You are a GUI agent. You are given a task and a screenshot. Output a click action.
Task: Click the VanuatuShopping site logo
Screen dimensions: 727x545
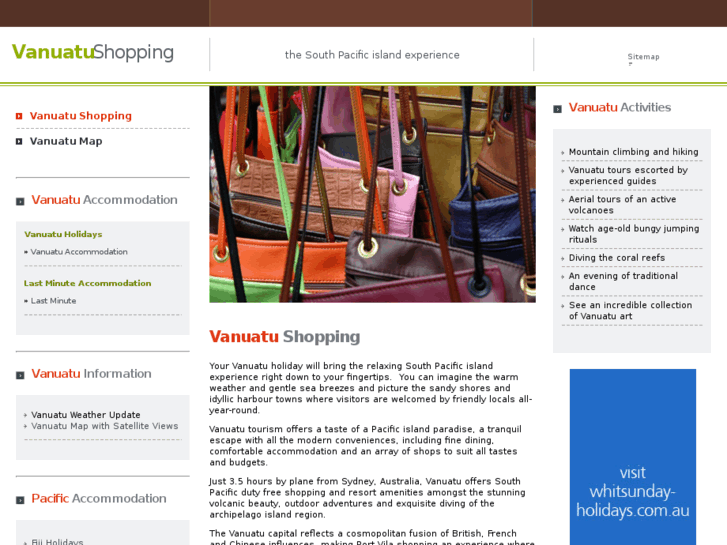tap(93, 52)
